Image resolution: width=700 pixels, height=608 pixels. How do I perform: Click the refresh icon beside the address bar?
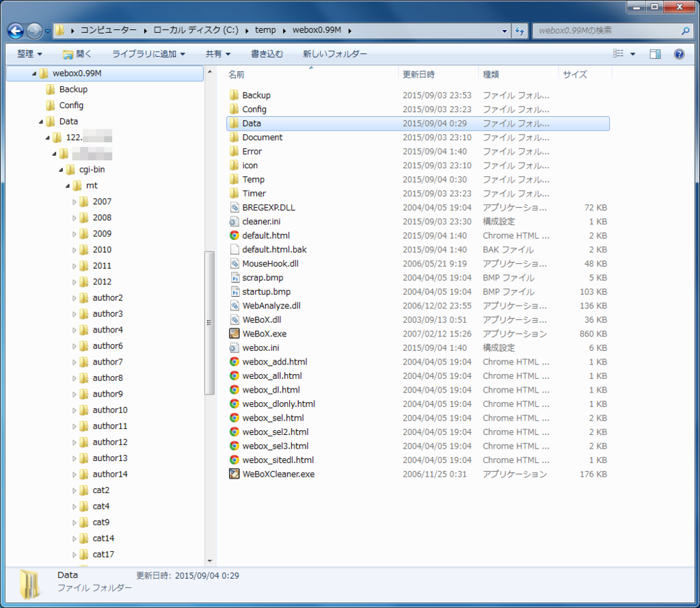coord(520,31)
